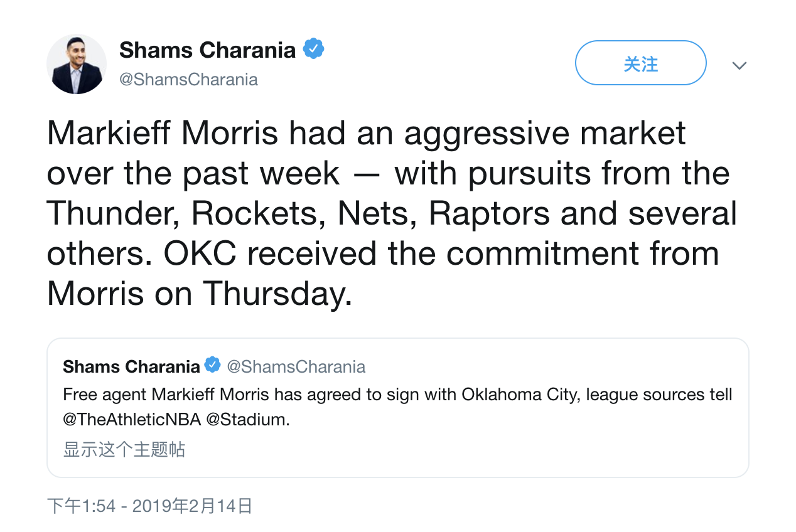Click the @ShamsCharania handle under the header name
This screenshot has height=532, width=796.
click(188, 80)
